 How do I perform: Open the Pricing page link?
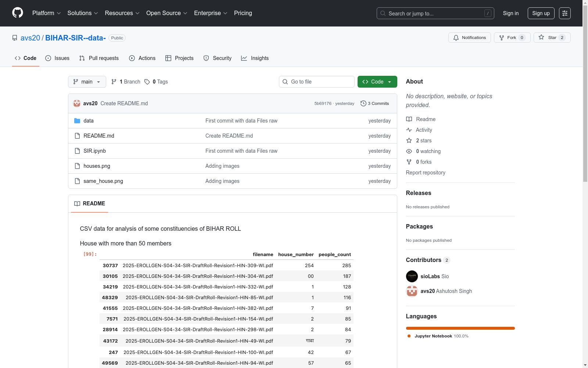[243, 13]
